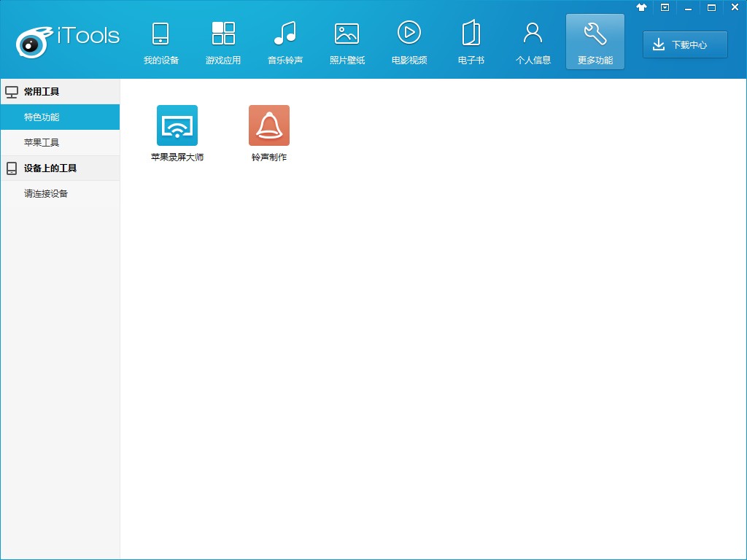Click the 下载中心 download button

coord(685,44)
